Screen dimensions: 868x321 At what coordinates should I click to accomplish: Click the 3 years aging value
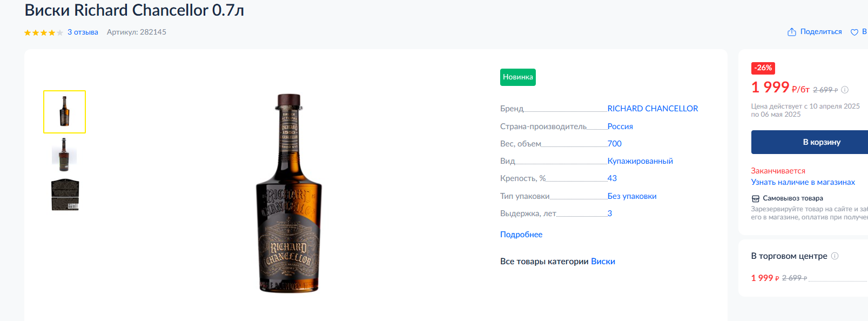pos(610,213)
